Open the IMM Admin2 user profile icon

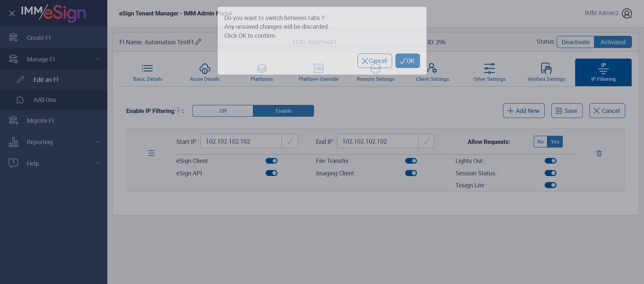tap(627, 13)
